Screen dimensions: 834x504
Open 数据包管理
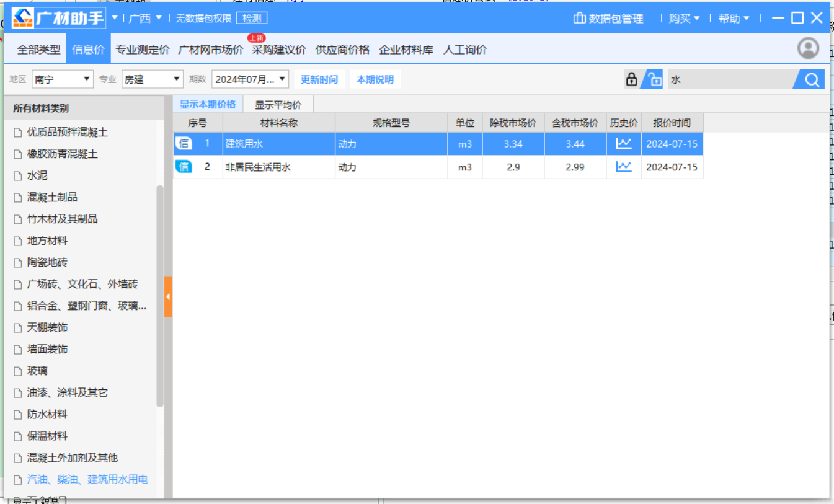pyautogui.click(x=608, y=19)
